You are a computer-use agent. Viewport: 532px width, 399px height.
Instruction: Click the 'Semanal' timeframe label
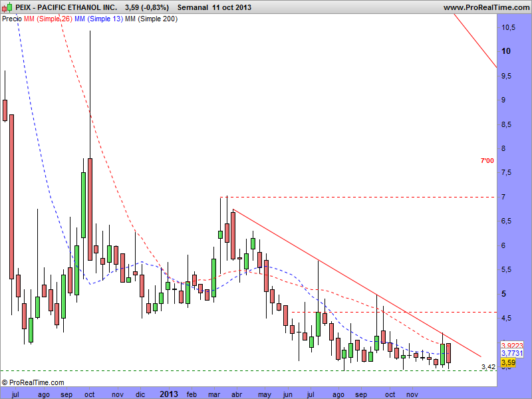click(193, 7)
